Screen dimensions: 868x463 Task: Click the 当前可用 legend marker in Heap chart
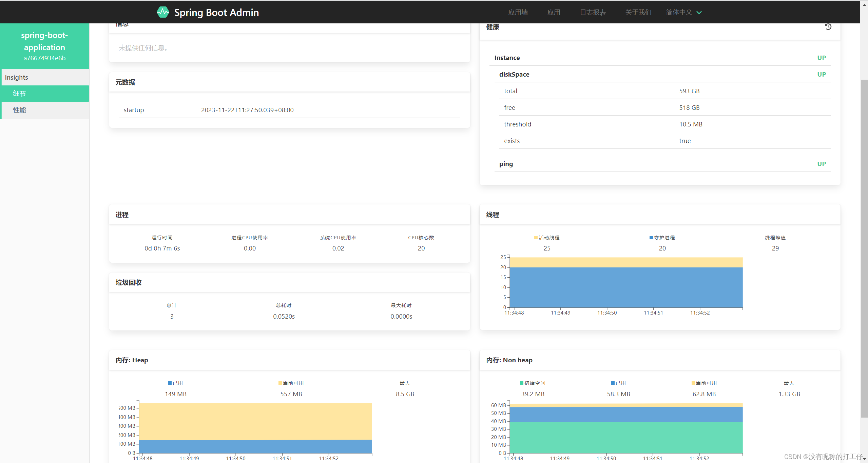tap(279, 383)
